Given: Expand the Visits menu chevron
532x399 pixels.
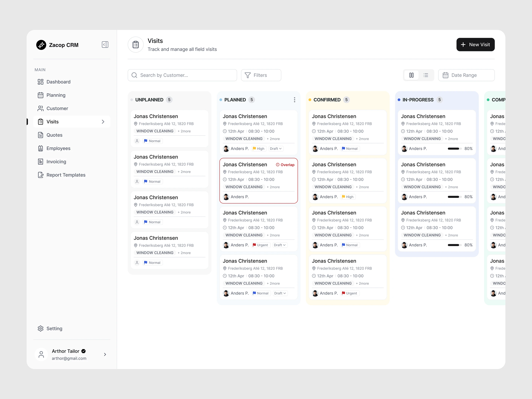Looking at the screenshot, I should tap(103, 122).
